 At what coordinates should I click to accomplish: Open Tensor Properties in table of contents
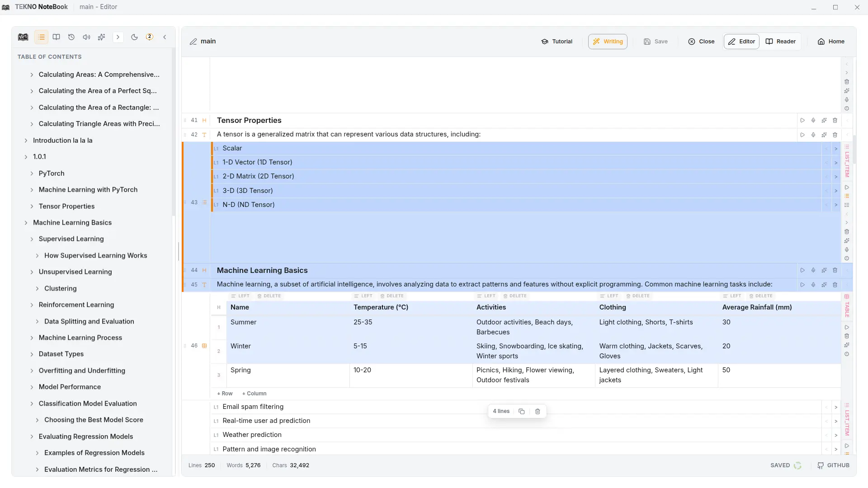pyautogui.click(x=66, y=206)
